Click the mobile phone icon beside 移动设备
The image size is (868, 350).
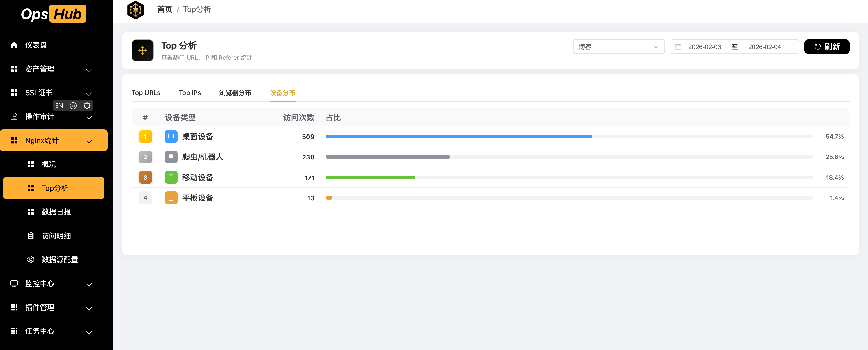pos(171,177)
